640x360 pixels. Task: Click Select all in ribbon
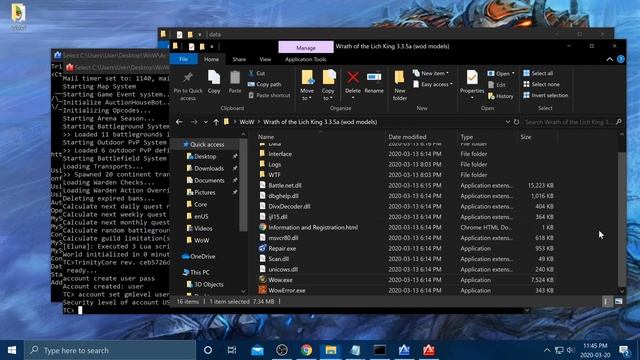coord(538,73)
